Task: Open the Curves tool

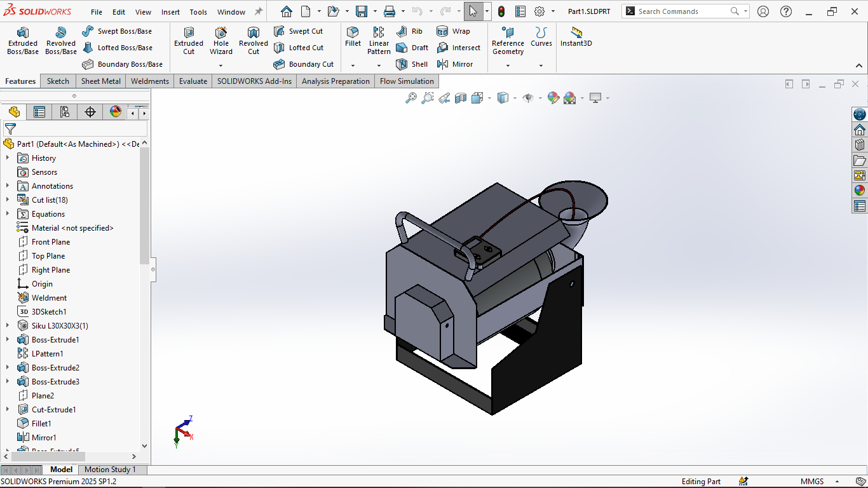Action: click(541, 37)
